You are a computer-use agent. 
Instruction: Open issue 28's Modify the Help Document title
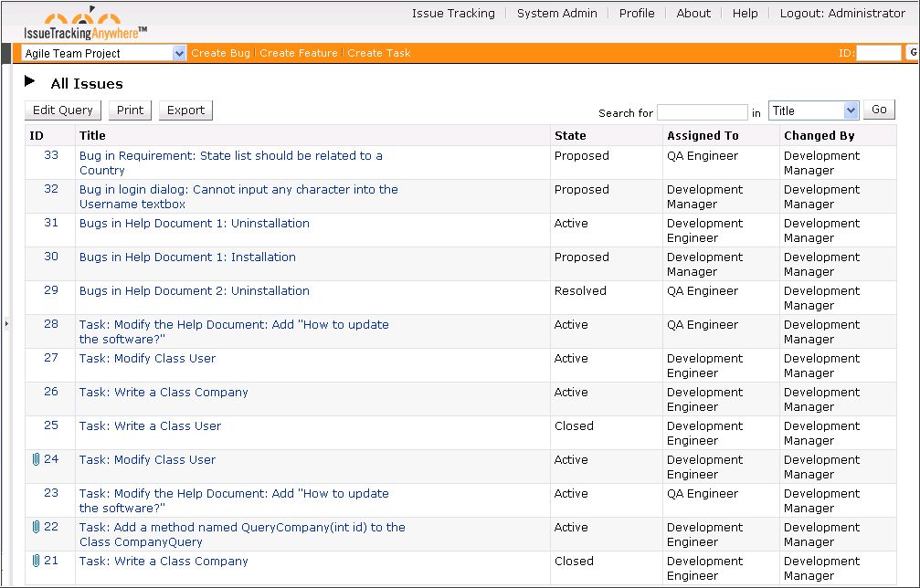pyautogui.click(x=234, y=331)
